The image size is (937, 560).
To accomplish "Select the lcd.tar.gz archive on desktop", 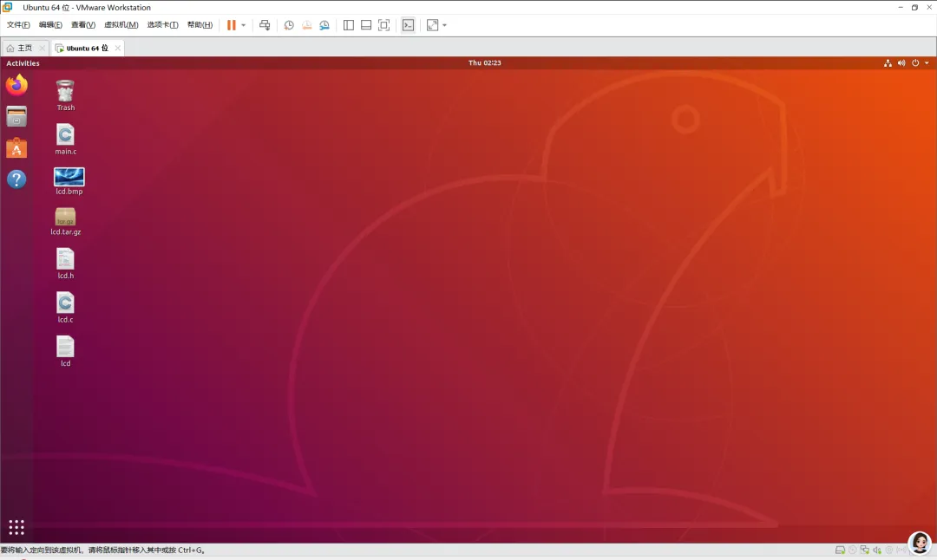I will pyautogui.click(x=65, y=222).
